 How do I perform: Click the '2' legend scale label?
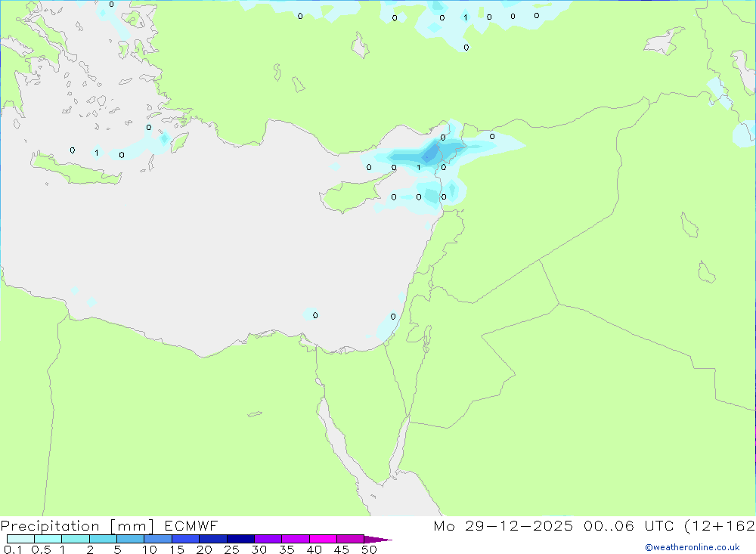tap(90, 549)
